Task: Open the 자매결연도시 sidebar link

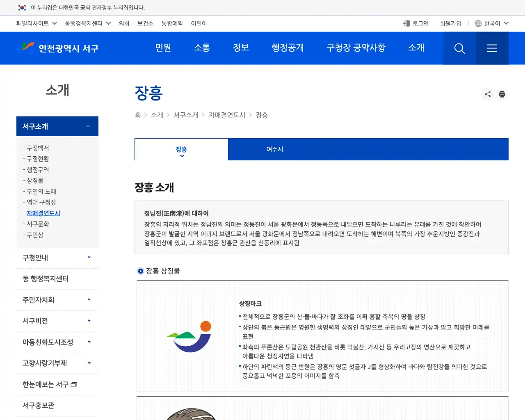Action: click(43, 213)
